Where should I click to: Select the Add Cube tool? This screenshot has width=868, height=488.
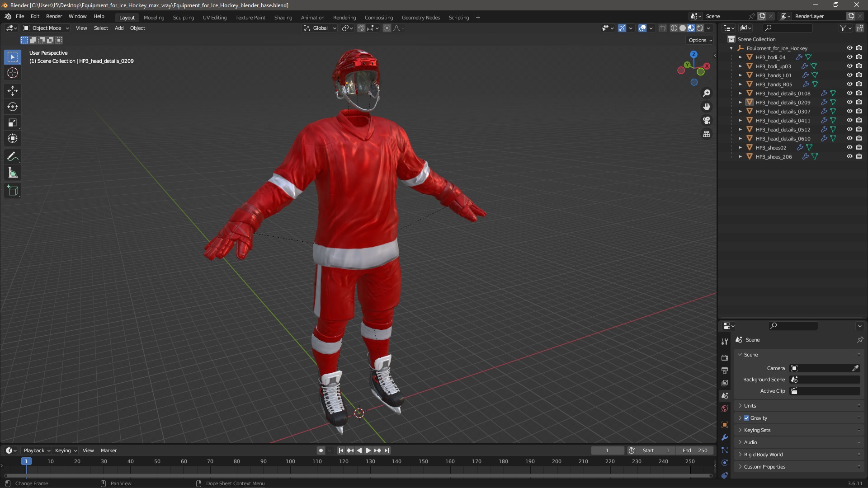click(x=13, y=191)
